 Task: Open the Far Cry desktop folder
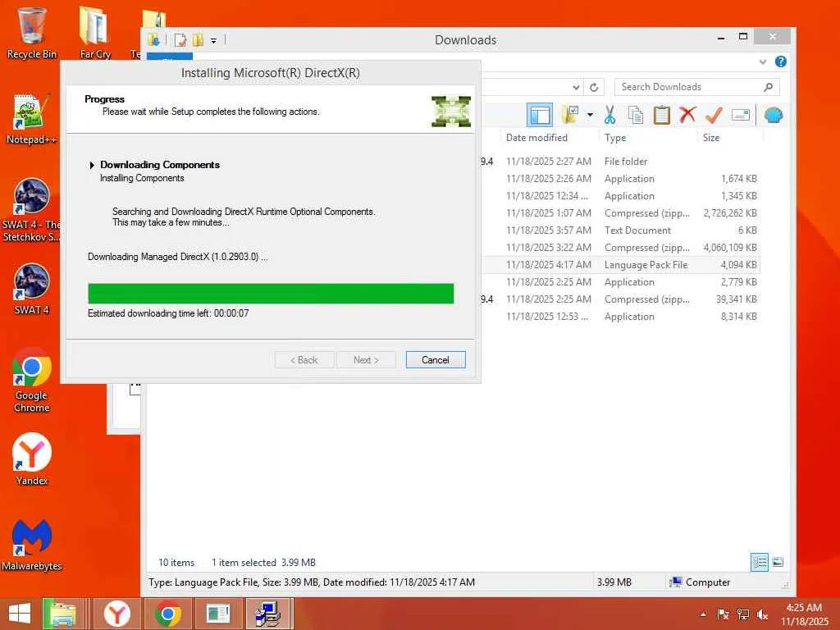tap(95, 32)
